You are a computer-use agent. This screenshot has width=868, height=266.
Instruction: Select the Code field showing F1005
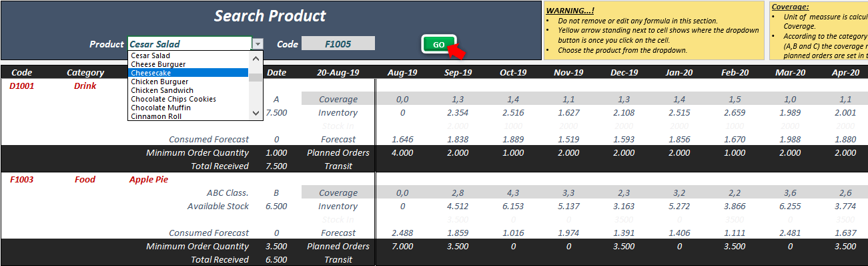tap(338, 43)
